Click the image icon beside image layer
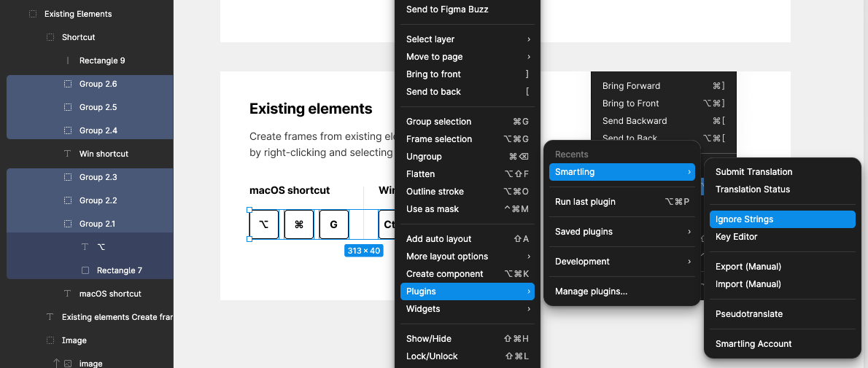868x368 pixels. click(68, 364)
